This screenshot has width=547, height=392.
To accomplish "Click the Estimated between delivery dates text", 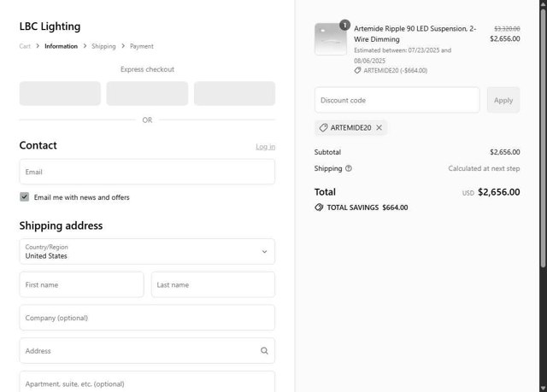I will click(403, 56).
